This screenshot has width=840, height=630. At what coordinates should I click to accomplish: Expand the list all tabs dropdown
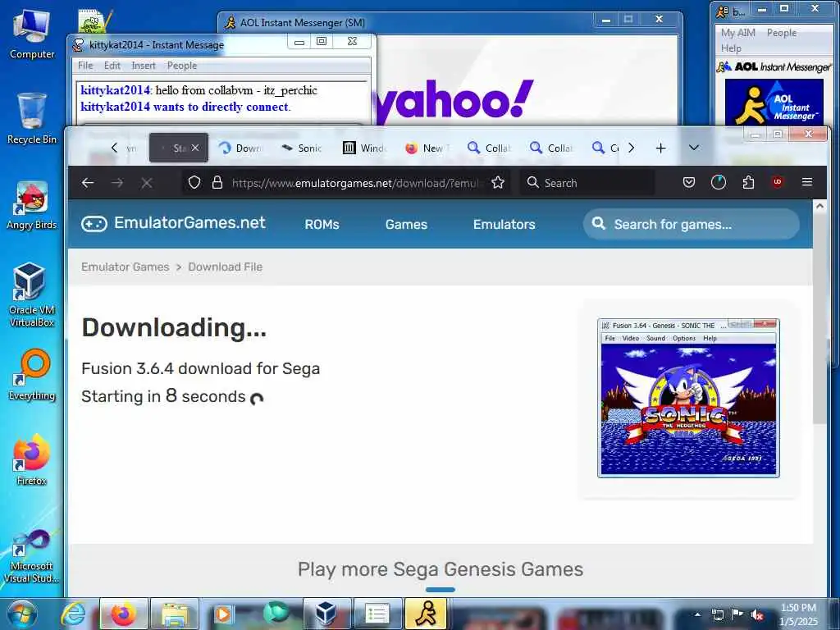[694, 148]
